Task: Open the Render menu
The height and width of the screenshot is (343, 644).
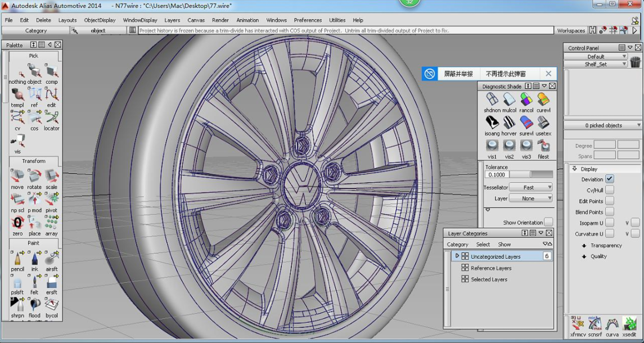Action: pyautogui.click(x=220, y=20)
